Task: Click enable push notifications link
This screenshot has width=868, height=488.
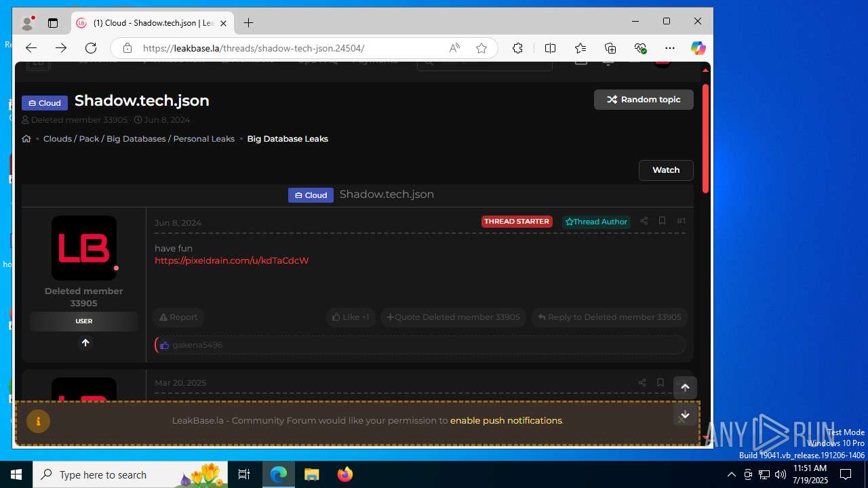Action: [x=506, y=421]
